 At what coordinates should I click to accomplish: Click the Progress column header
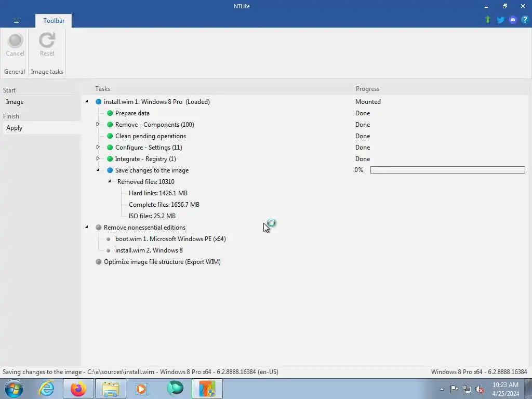pos(367,89)
